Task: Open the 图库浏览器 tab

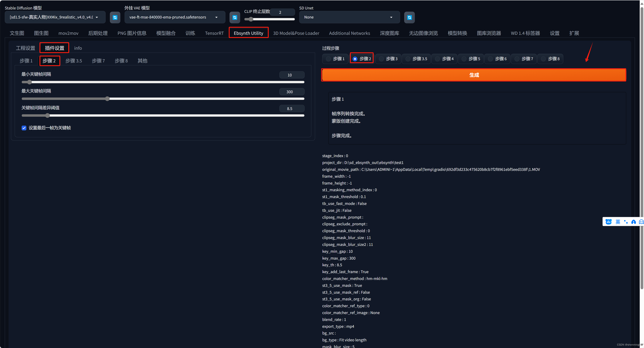Action: (x=489, y=33)
